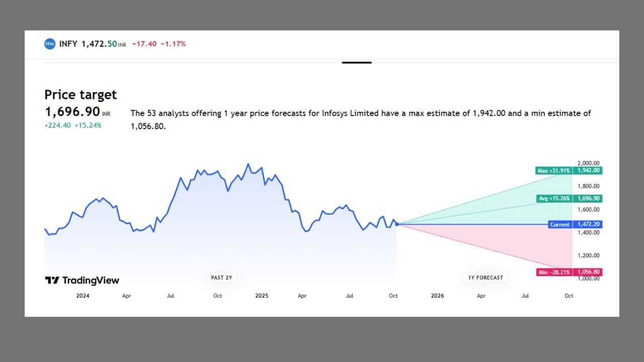
Task: Click the 1,056.80 min price tag
Action: click(588, 272)
